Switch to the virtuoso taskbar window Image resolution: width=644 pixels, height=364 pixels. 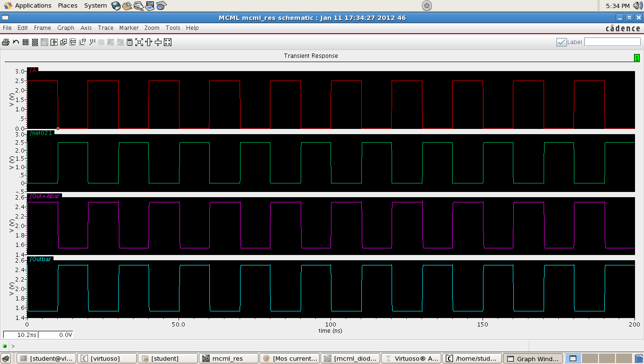tap(107, 358)
